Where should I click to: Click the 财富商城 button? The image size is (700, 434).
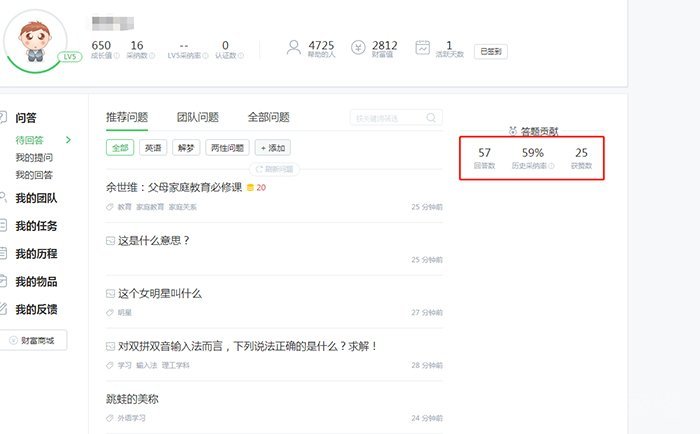coord(33,340)
